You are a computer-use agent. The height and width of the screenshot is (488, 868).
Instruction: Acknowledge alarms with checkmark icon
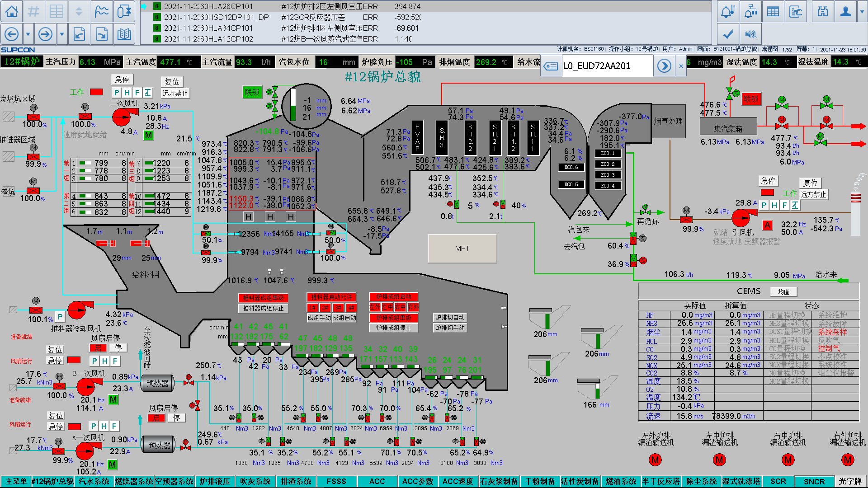pos(728,34)
